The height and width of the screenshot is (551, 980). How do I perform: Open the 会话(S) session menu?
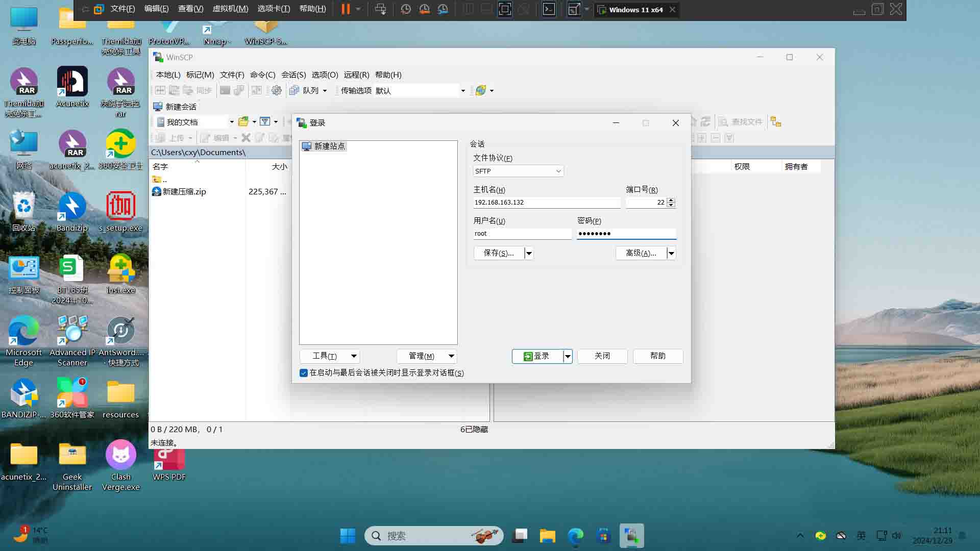click(x=293, y=74)
